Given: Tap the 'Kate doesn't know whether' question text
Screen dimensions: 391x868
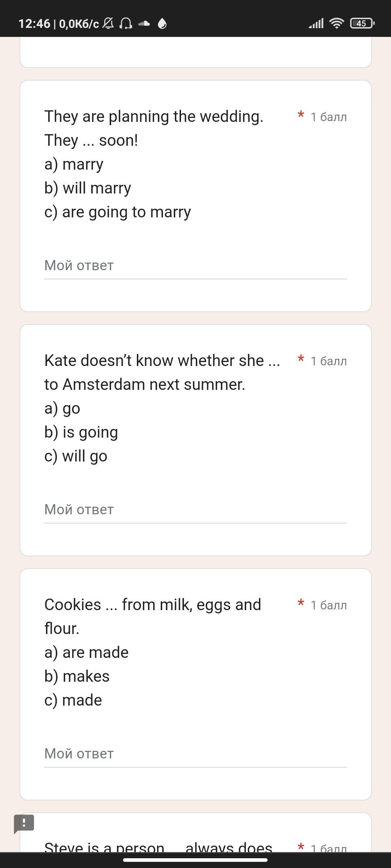Looking at the screenshot, I should [162, 361].
